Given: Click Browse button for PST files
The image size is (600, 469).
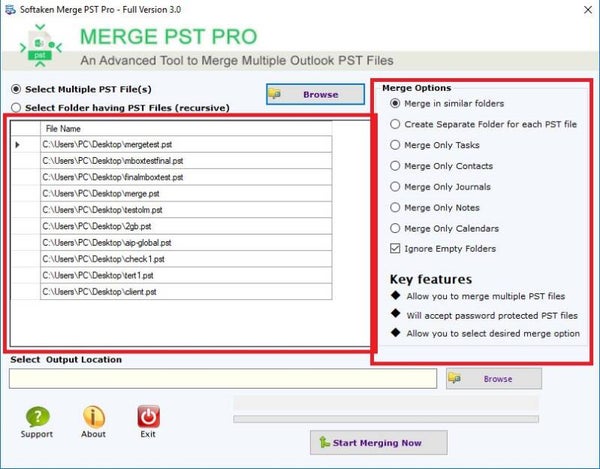Looking at the screenshot, I should [x=315, y=94].
